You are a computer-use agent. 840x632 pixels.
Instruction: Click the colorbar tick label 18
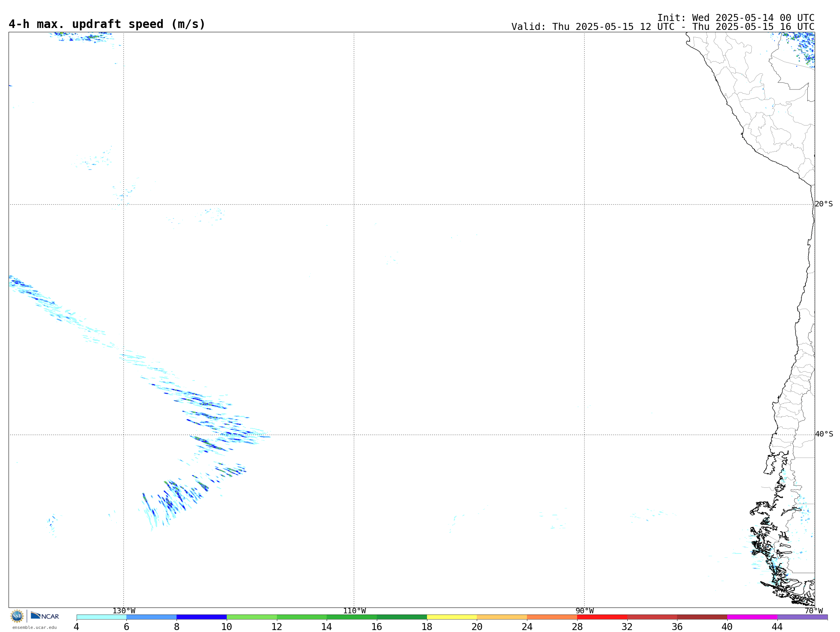(427, 627)
